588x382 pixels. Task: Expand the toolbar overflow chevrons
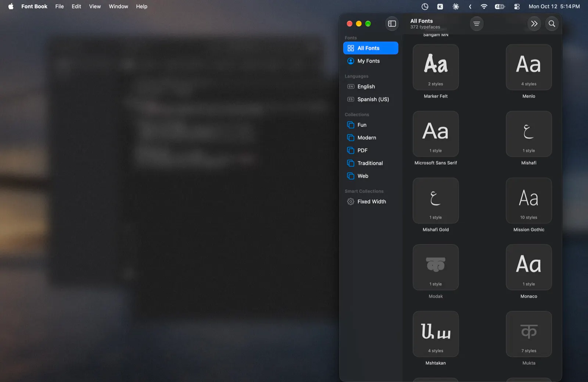[x=534, y=24]
